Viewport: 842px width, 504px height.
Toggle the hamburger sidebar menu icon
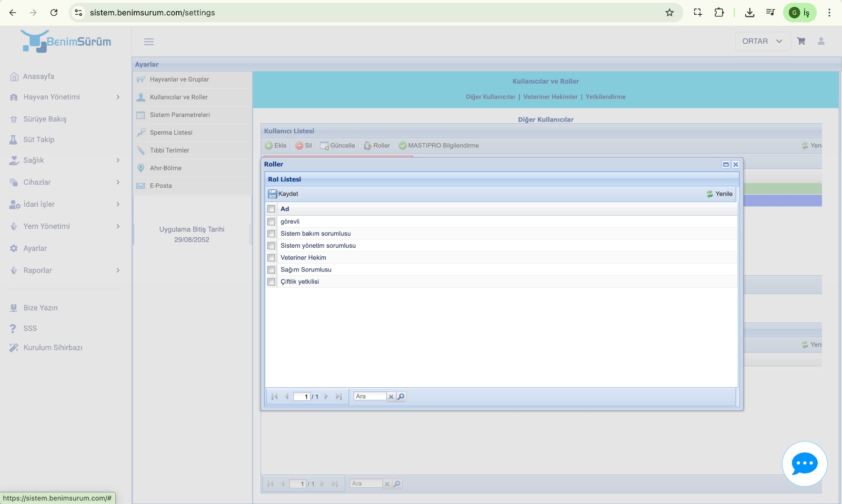[149, 42]
